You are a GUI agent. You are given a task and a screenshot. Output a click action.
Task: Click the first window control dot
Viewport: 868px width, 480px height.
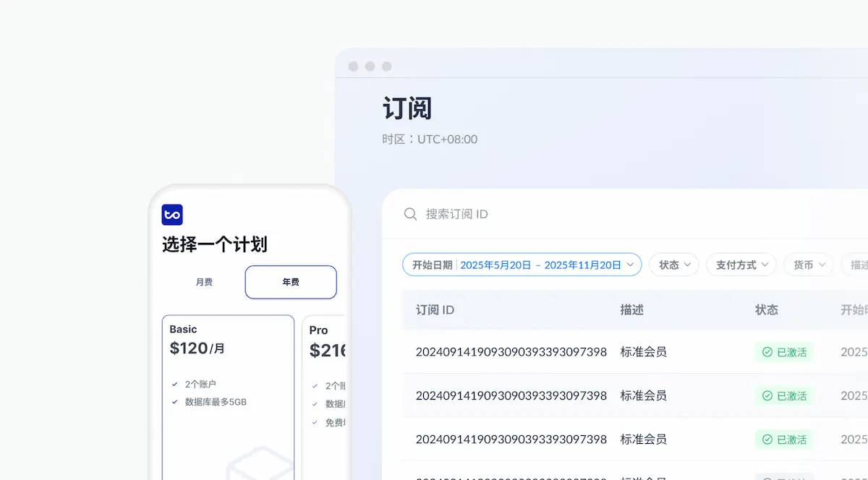click(x=353, y=67)
